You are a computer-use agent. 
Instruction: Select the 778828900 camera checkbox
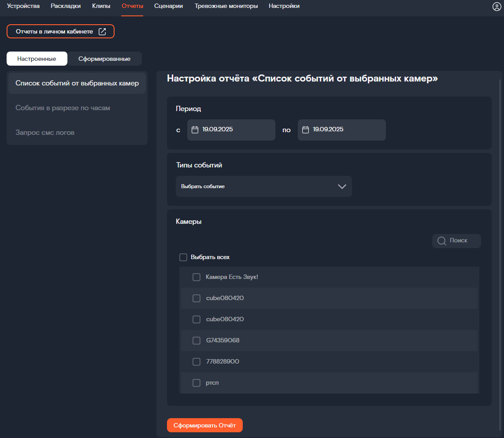(x=196, y=362)
